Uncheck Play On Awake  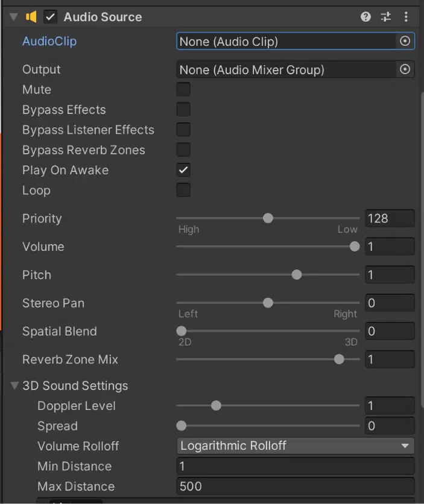coord(183,170)
